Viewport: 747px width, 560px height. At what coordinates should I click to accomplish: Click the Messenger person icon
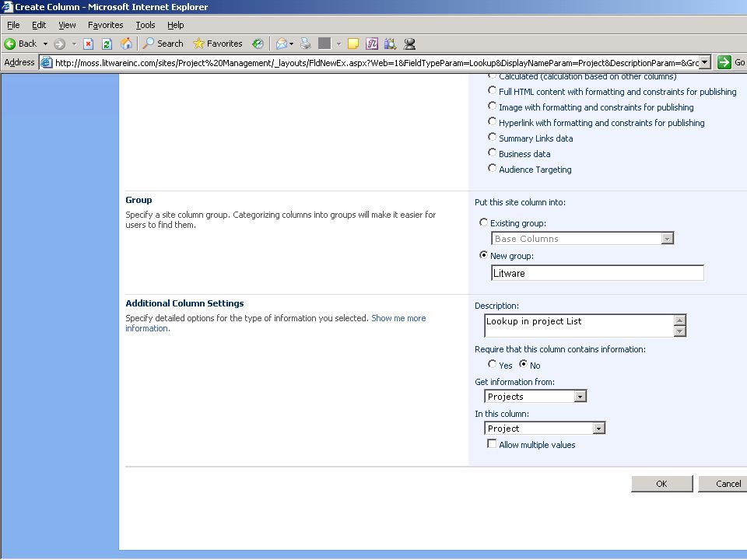pos(409,44)
